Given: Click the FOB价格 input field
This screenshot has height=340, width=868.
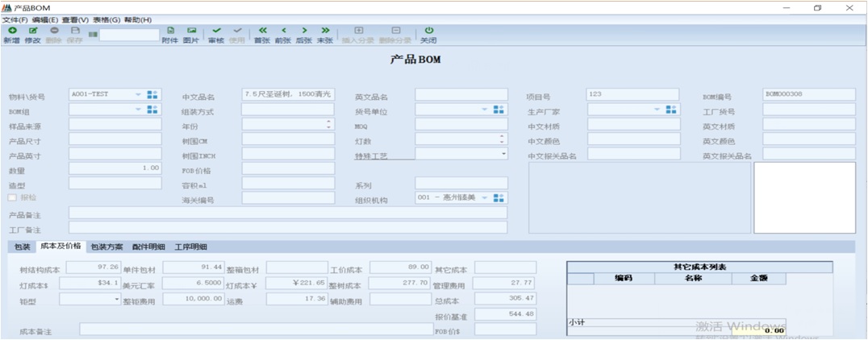Looking at the screenshot, I should coord(289,168).
